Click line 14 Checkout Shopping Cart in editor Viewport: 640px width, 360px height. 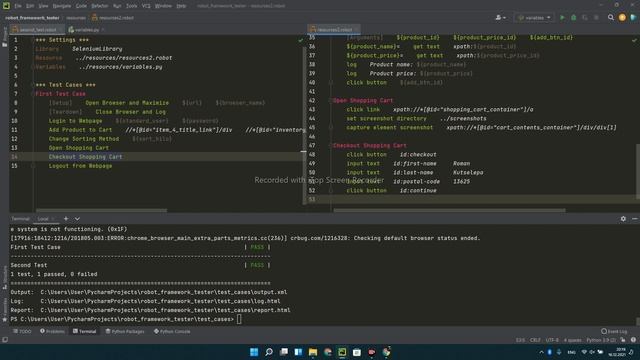[x=85, y=157]
